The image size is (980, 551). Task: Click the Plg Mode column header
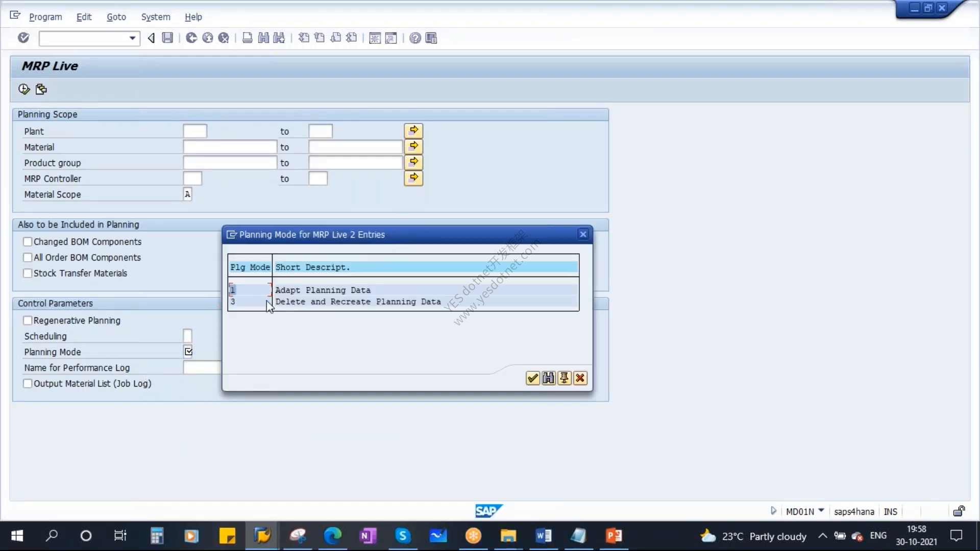pyautogui.click(x=250, y=267)
